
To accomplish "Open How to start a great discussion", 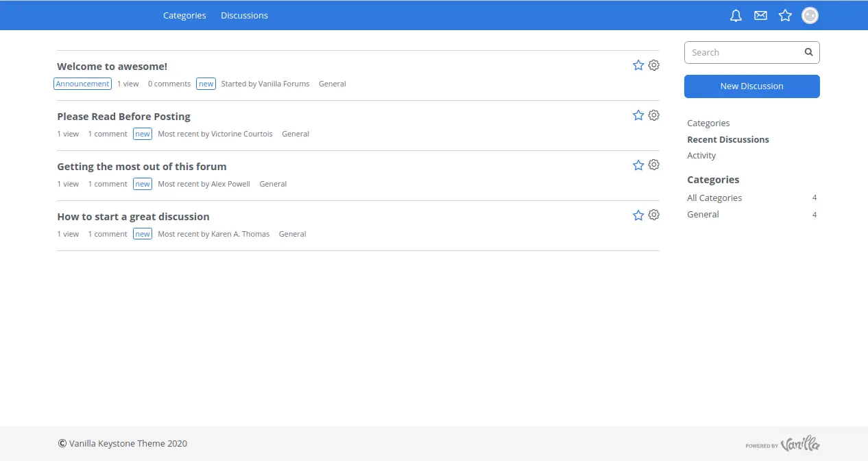I will click(133, 217).
